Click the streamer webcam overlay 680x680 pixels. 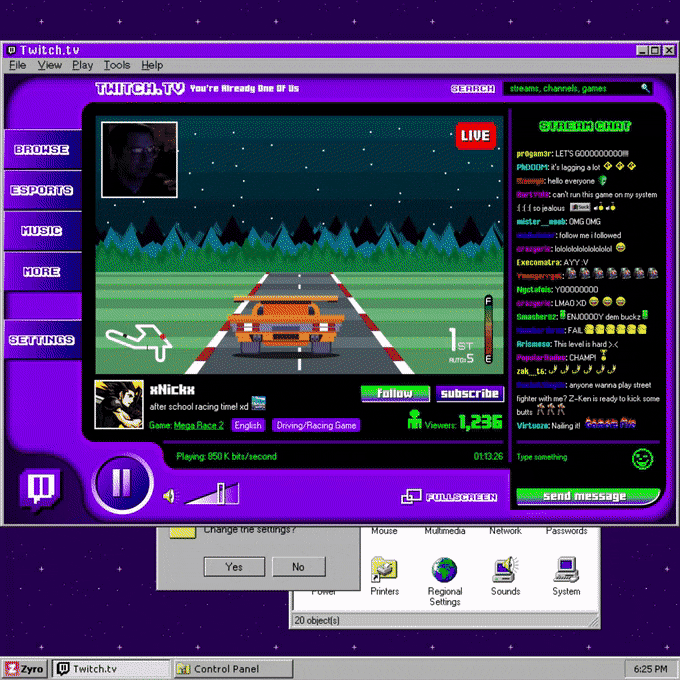coord(139,160)
